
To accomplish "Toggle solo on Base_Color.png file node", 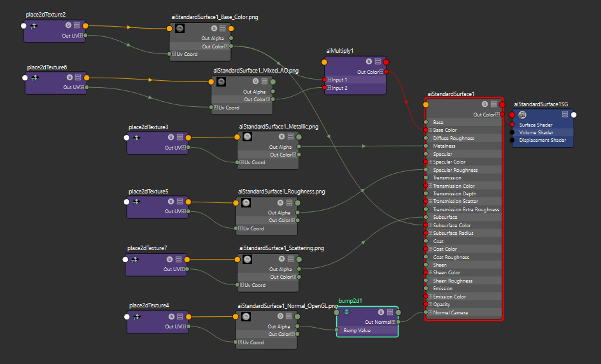I will coord(214,29).
